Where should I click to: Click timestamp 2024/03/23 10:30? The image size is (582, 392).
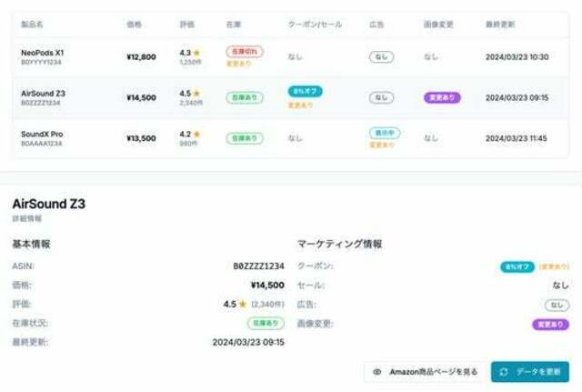[x=517, y=56]
